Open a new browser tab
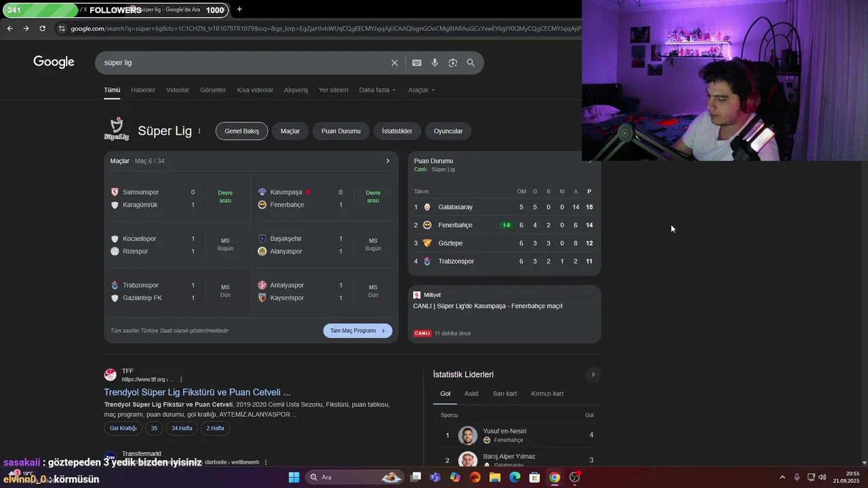The height and width of the screenshot is (488, 868). (x=239, y=9)
